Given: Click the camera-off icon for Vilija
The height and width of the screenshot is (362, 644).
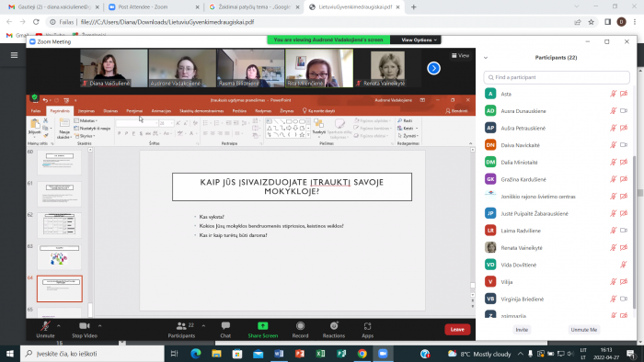Looking at the screenshot, I should tap(624, 282).
